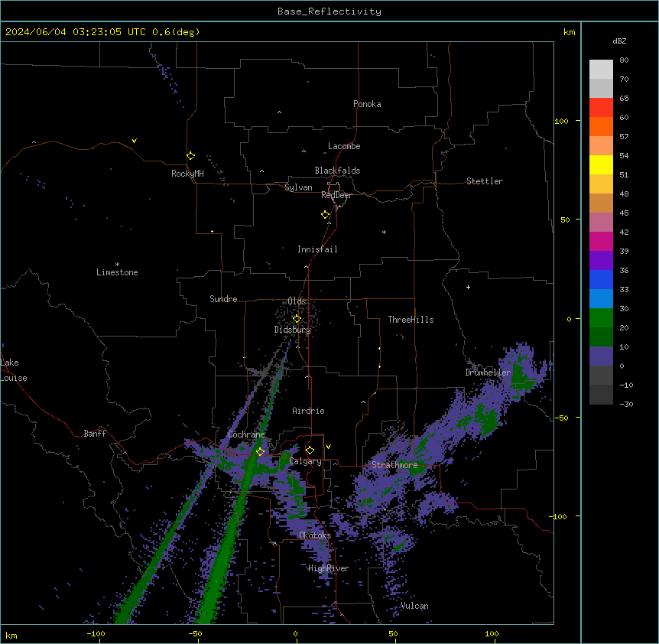The height and width of the screenshot is (644, 659).
Task: Click the Strathmore town label
Action: [x=394, y=465]
